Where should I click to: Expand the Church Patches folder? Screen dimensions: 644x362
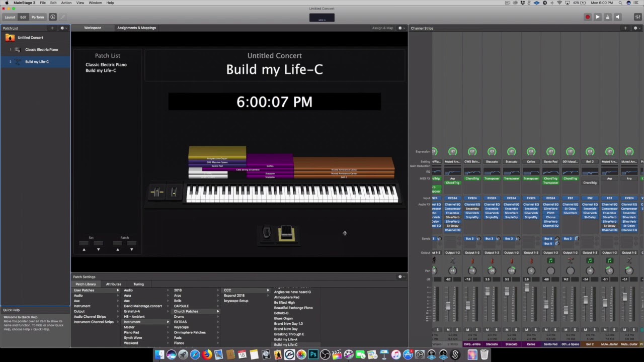196,311
